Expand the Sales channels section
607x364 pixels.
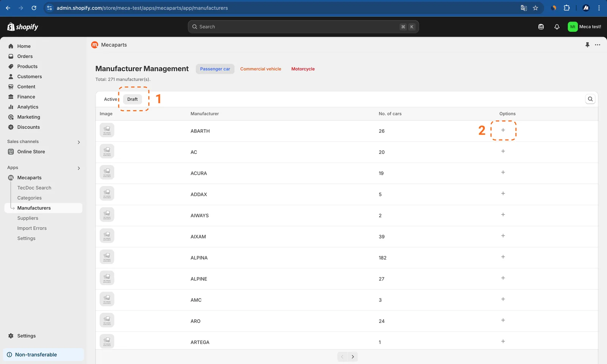(x=79, y=142)
